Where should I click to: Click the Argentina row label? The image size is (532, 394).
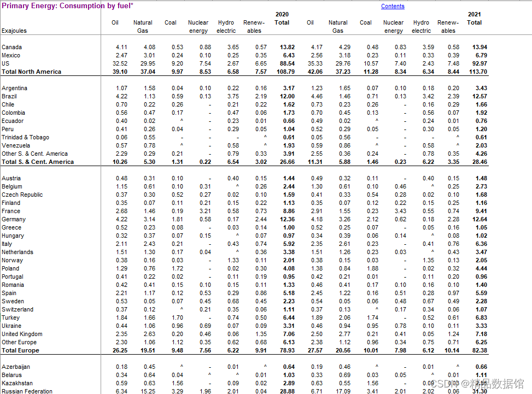pyautogui.click(x=14, y=88)
